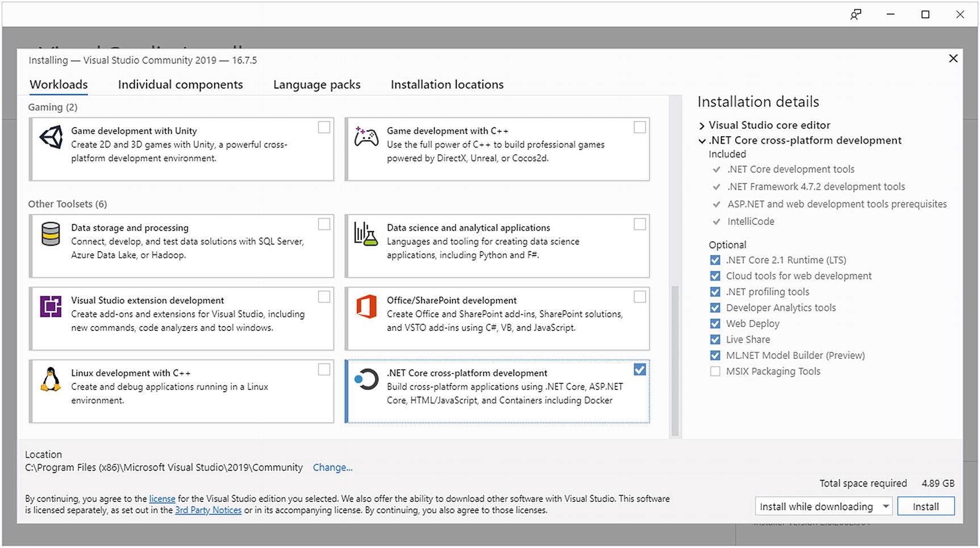The height and width of the screenshot is (548, 980).
Task: Maximize the Visual Studio Installer window
Action: pos(925,15)
